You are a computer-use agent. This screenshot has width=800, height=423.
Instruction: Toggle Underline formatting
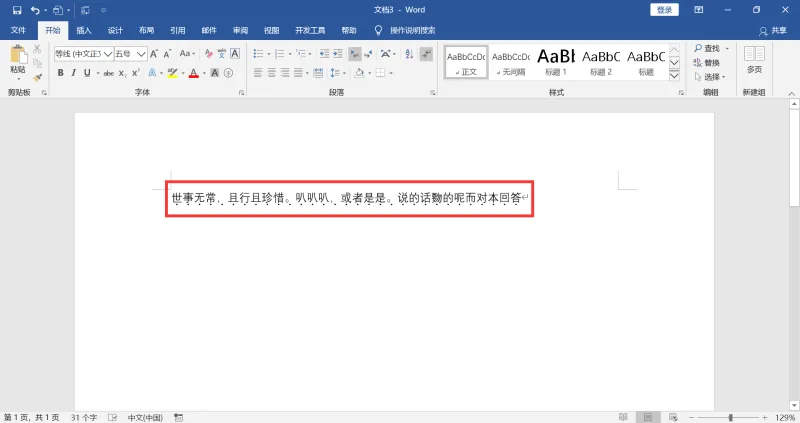point(87,73)
